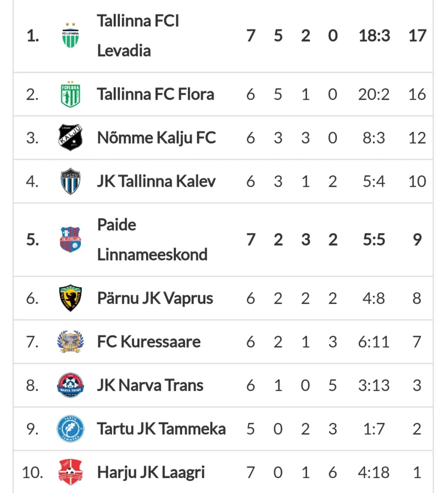Click the Tallinna FC Flora club logo
448x493 pixels.
point(70,94)
